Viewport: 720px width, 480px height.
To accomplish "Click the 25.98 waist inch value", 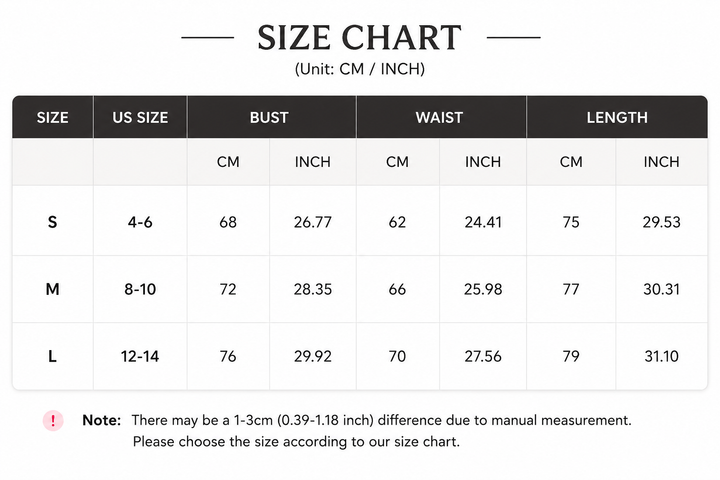I will coord(483,289).
